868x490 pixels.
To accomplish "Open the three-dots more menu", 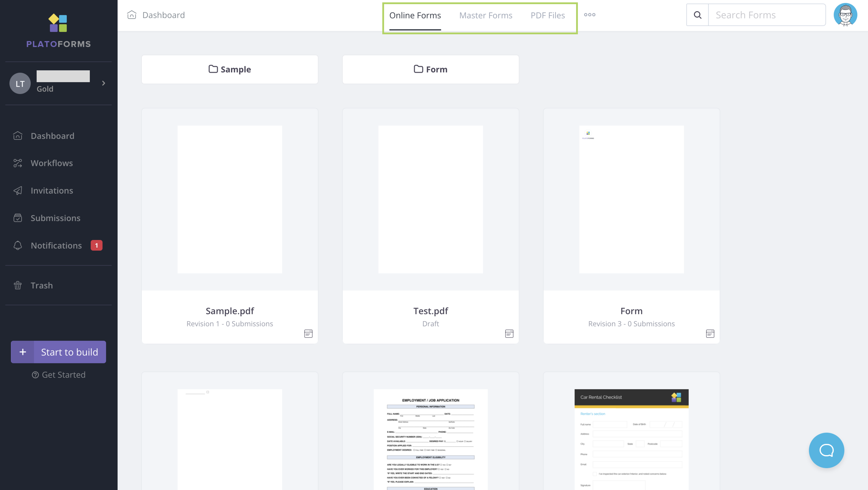I will 589,15.
